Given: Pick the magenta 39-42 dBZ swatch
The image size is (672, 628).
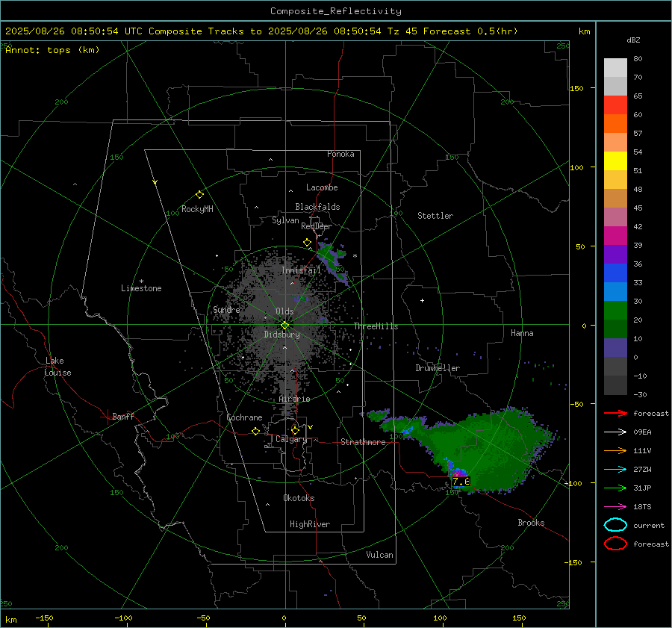Looking at the screenshot, I should pyautogui.click(x=615, y=236).
